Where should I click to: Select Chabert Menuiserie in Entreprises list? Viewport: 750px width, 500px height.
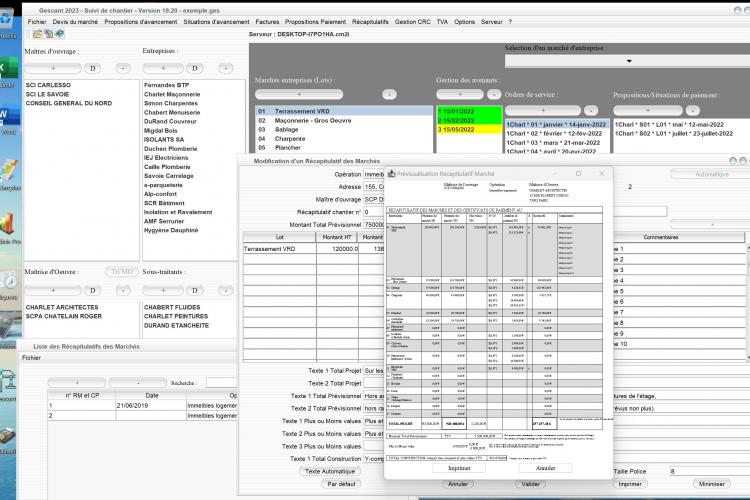point(172,112)
